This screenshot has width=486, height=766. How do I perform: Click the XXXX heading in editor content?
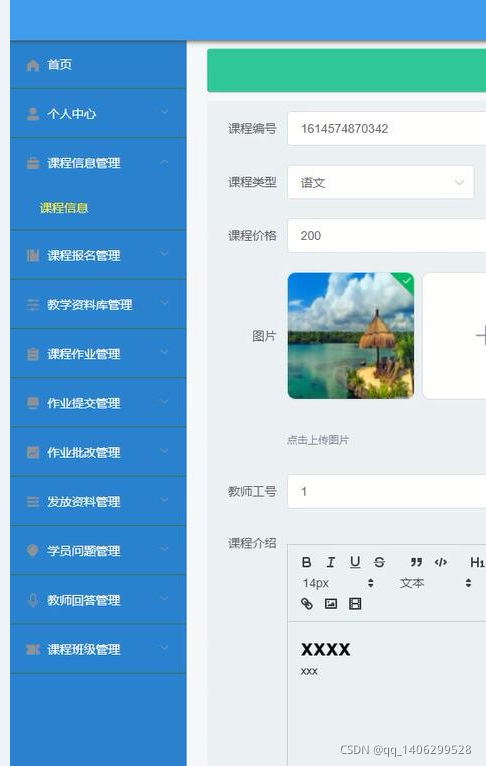326,649
